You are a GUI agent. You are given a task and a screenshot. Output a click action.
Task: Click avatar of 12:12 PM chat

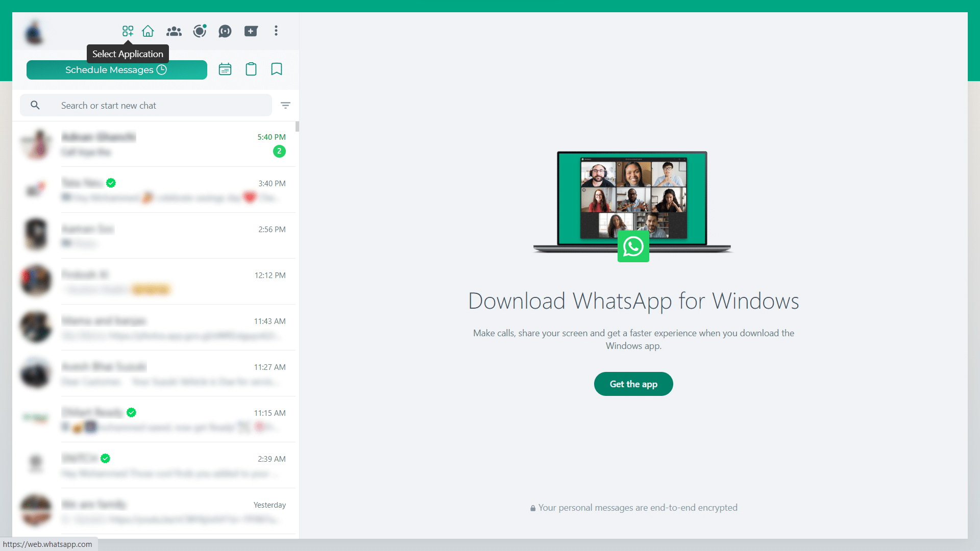pyautogui.click(x=36, y=281)
